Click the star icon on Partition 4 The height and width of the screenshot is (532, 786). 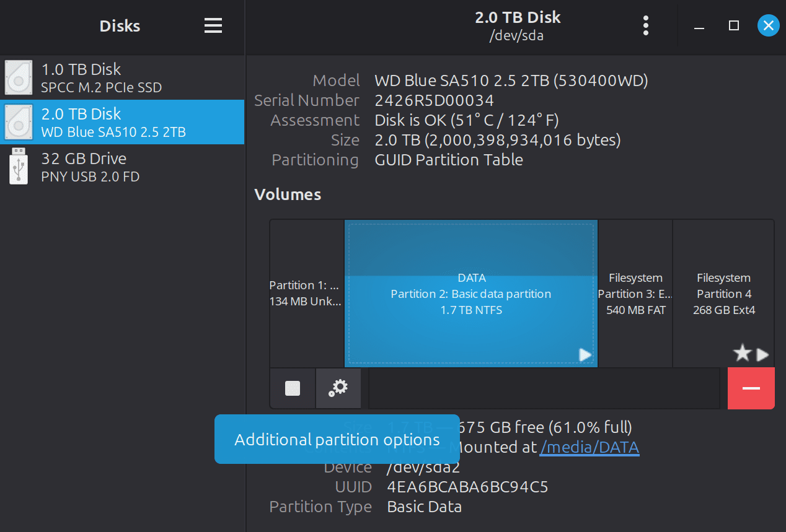pos(742,354)
